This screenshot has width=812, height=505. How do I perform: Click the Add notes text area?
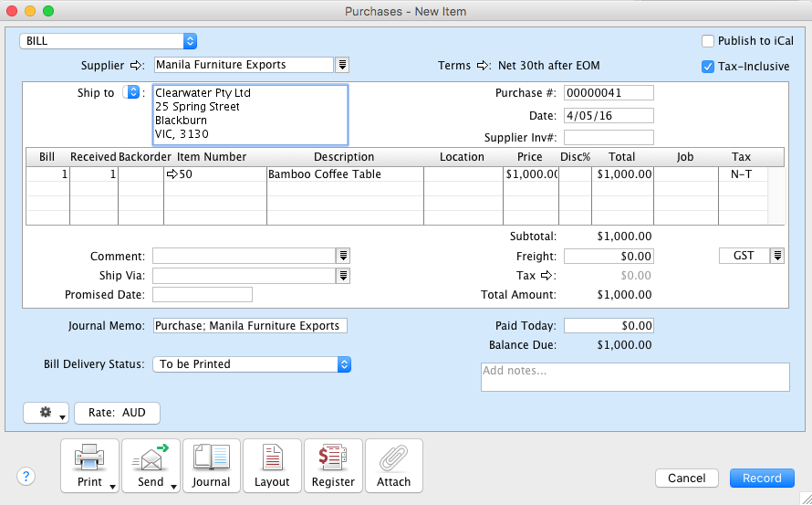pyautogui.click(x=635, y=377)
